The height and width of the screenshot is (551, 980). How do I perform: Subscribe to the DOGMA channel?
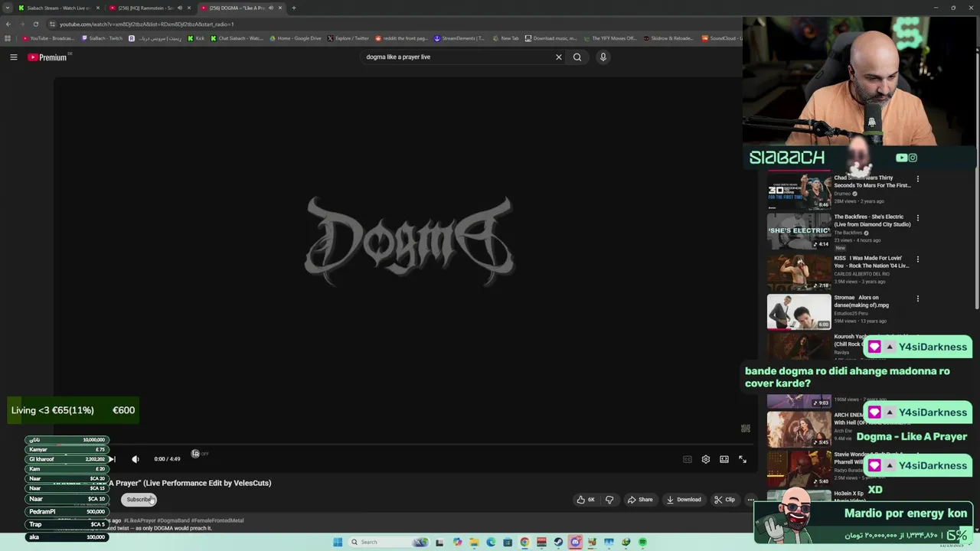(139, 500)
